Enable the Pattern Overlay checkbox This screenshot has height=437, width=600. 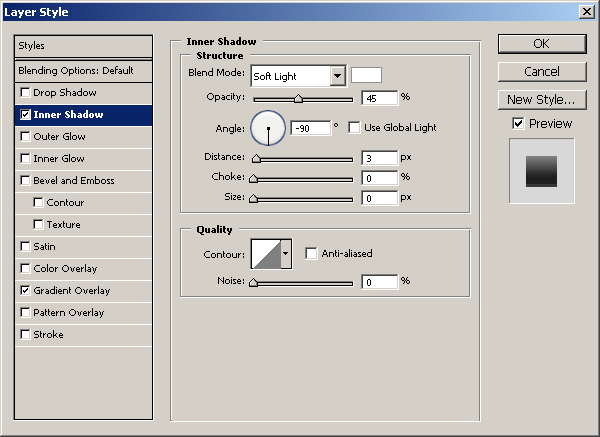(25, 313)
